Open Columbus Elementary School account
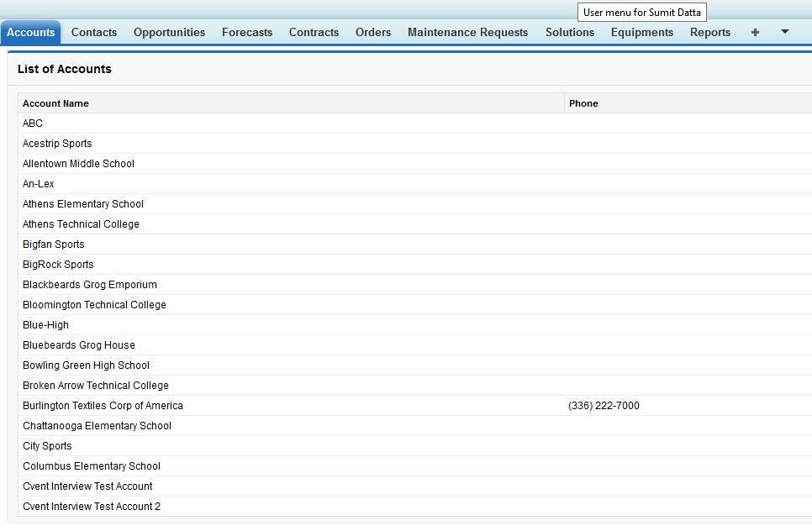 pos(92,466)
